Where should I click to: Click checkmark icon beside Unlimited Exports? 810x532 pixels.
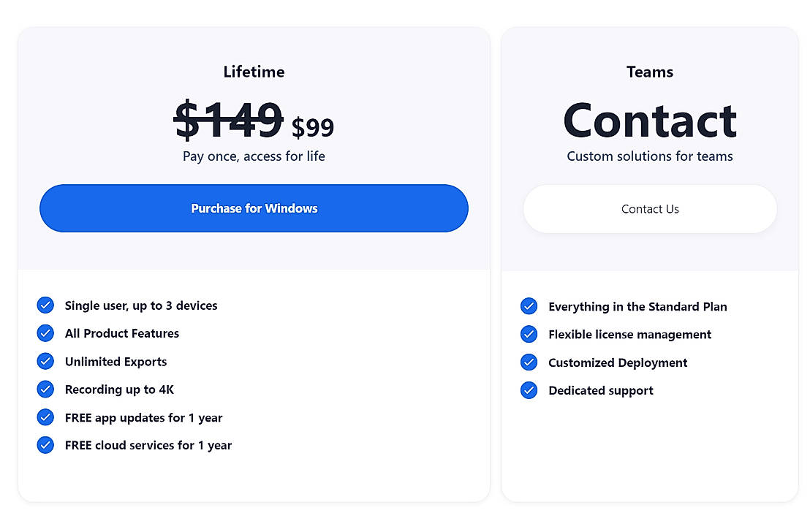pyautogui.click(x=45, y=362)
